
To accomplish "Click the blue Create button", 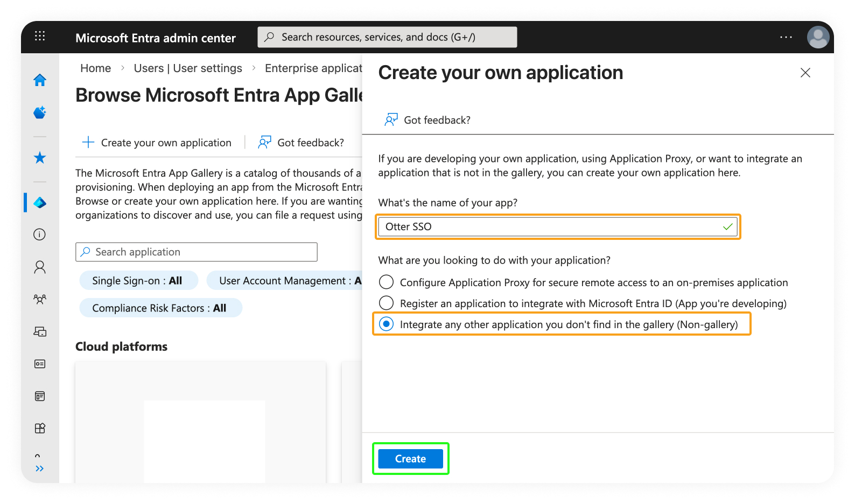I will coord(410,459).
